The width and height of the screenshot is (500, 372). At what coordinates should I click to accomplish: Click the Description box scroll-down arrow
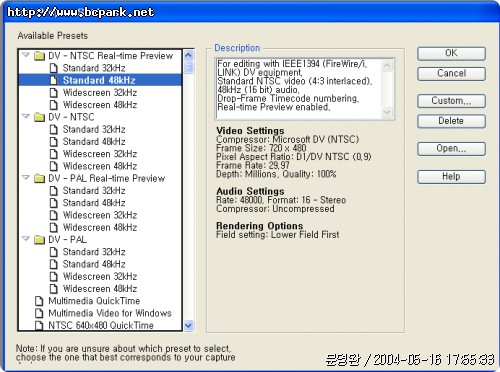point(387,112)
